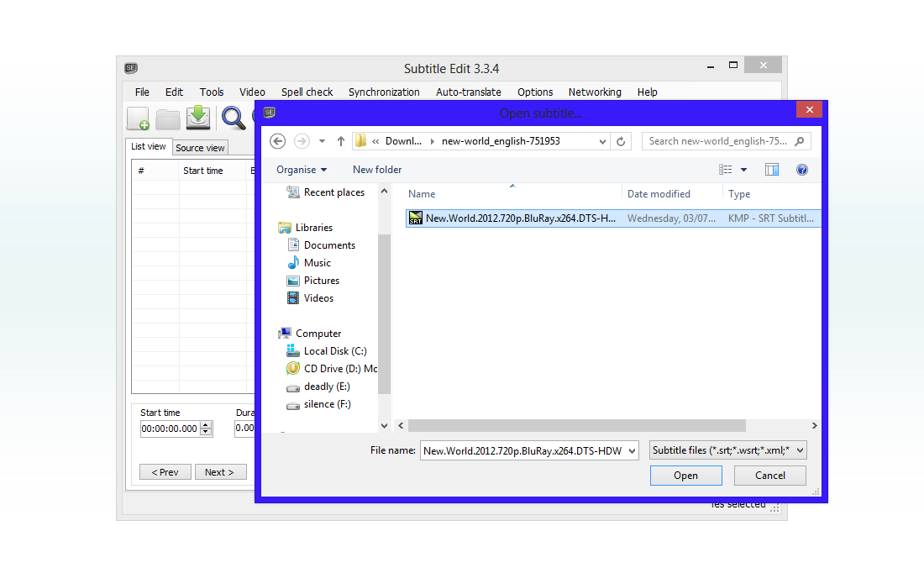Click the Downl... path segment
924x568 pixels.
(x=403, y=141)
